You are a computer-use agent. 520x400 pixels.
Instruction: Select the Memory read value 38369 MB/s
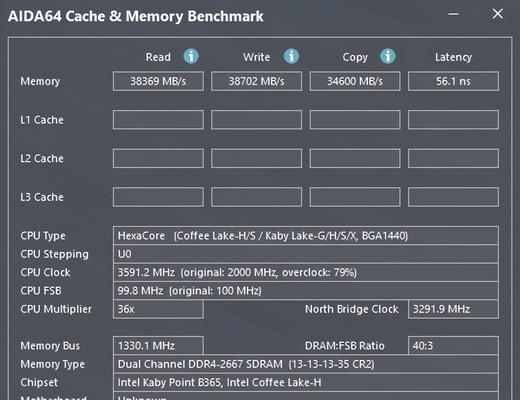click(x=158, y=81)
